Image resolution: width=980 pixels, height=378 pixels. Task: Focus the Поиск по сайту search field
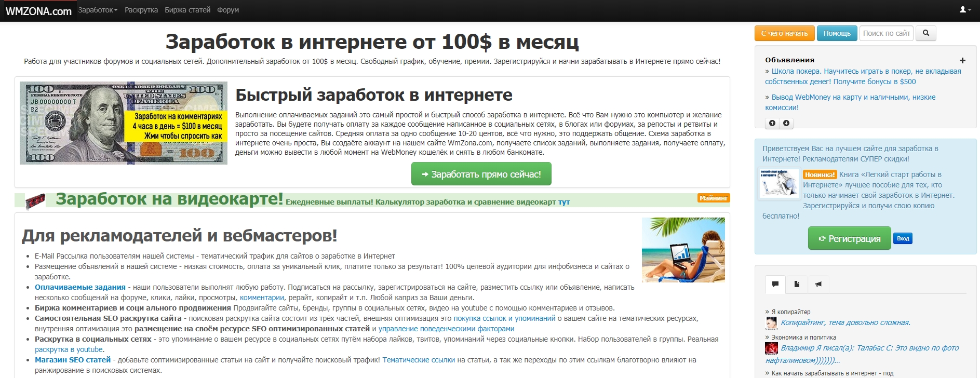(887, 33)
